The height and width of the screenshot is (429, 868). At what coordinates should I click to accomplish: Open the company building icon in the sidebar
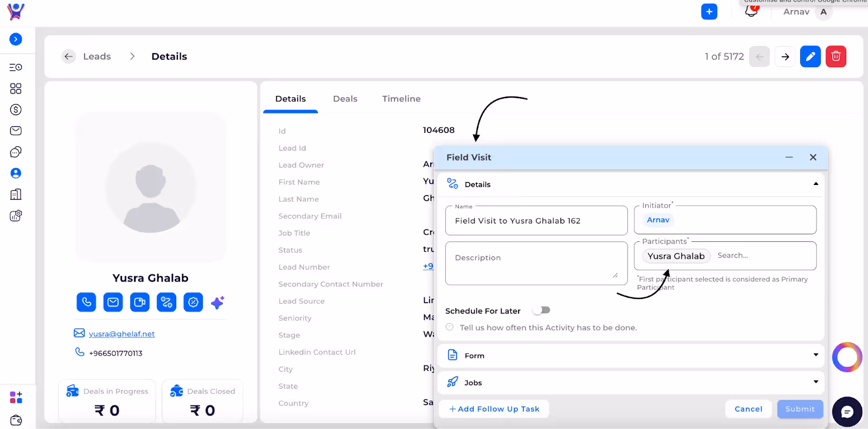coord(16,194)
